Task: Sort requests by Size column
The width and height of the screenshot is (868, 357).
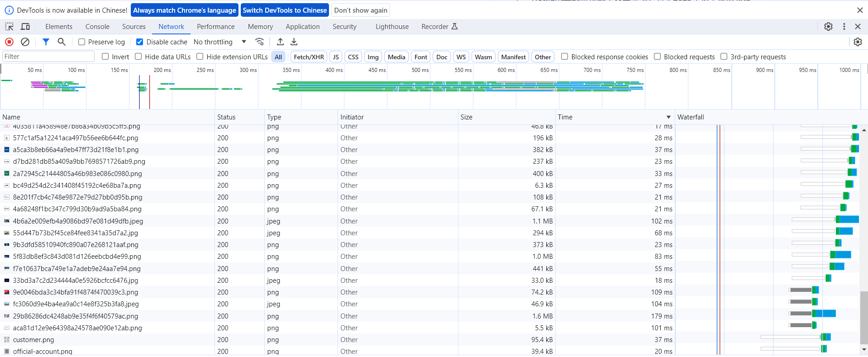Action: click(506, 117)
